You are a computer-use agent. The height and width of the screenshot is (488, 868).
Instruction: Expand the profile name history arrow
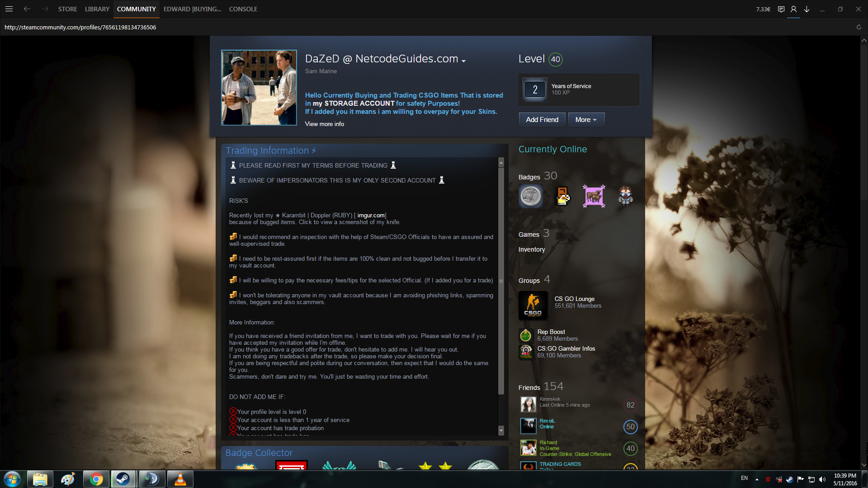(463, 61)
